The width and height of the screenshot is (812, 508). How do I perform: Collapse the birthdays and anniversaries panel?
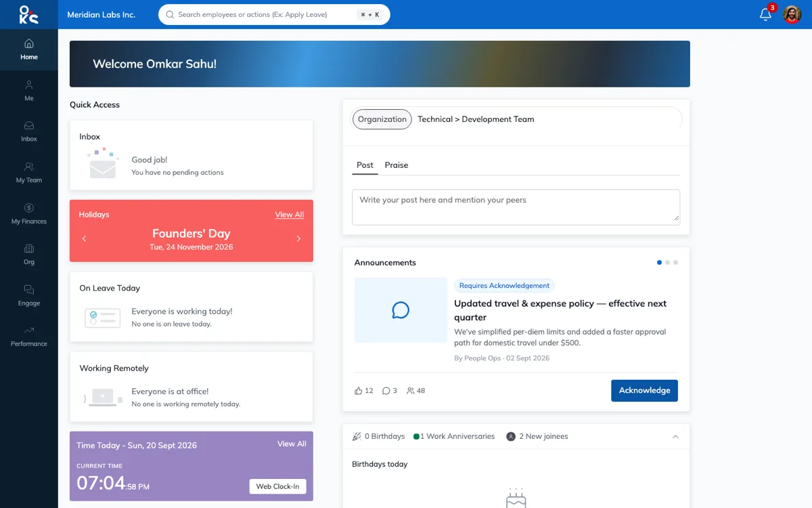675,437
